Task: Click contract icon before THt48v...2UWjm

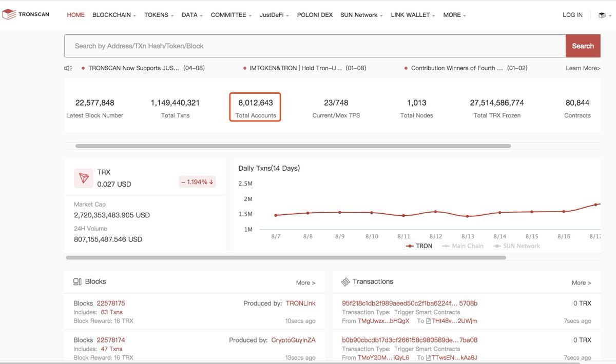Action: click(429, 321)
